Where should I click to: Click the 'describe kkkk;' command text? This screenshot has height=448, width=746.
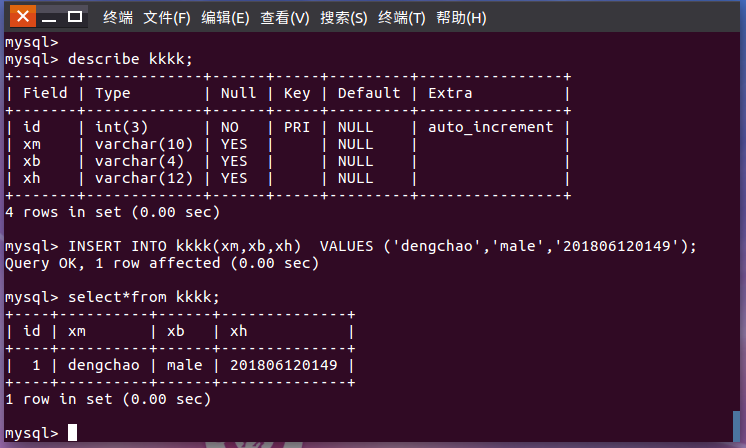click(130, 59)
